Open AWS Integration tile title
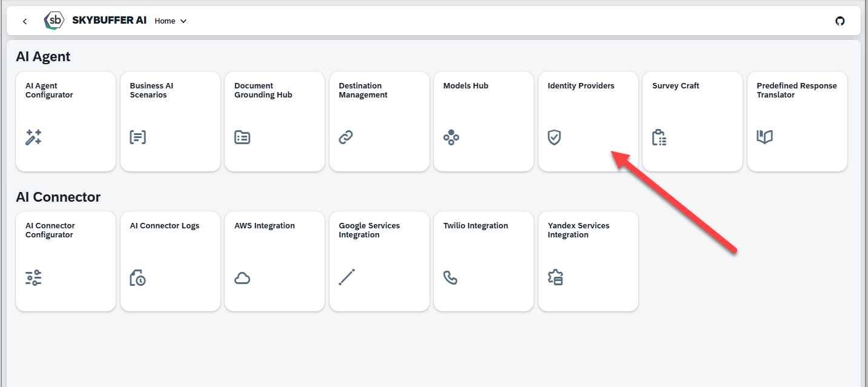The width and height of the screenshot is (868, 387). tap(265, 226)
